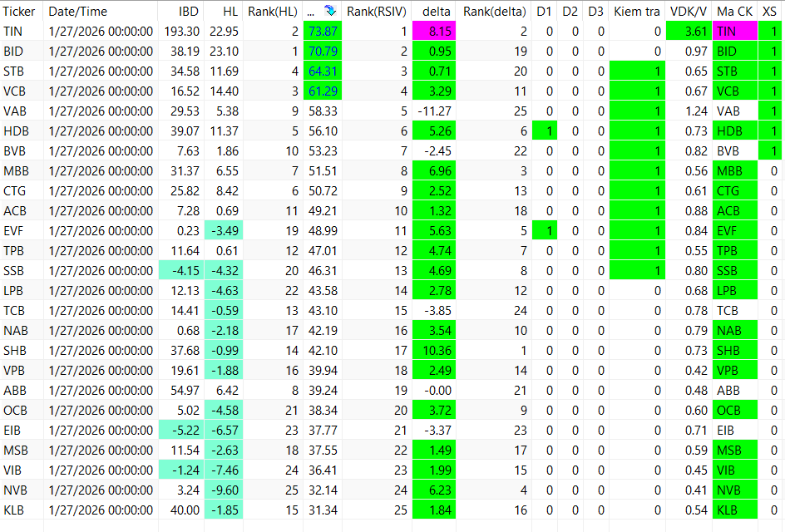This screenshot has height=532, width=785.
Task: Click the EIB cell in Ma CK column
Action: (x=734, y=431)
